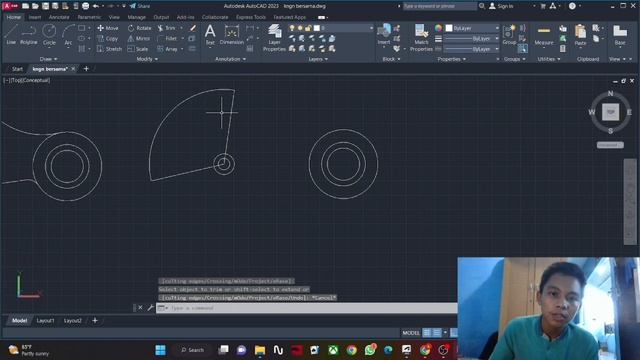
Task: Click the rectangle tool icon in Draw panel
Action: coord(82,28)
